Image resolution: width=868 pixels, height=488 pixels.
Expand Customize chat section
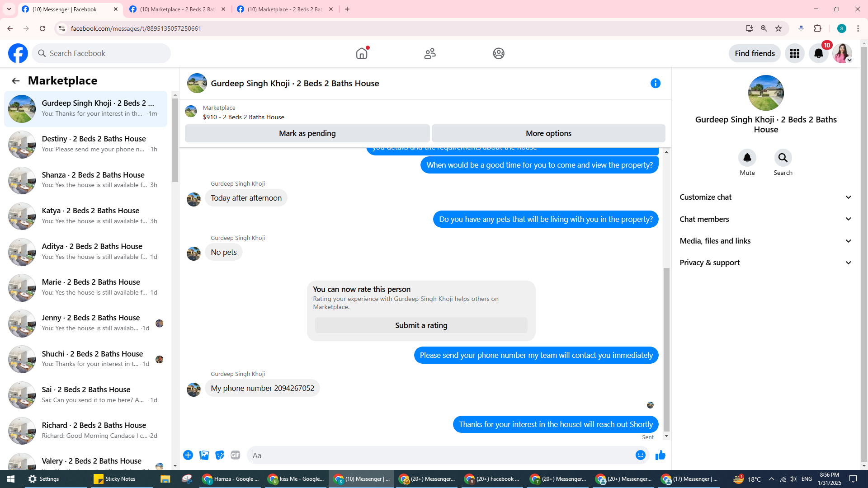766,197
